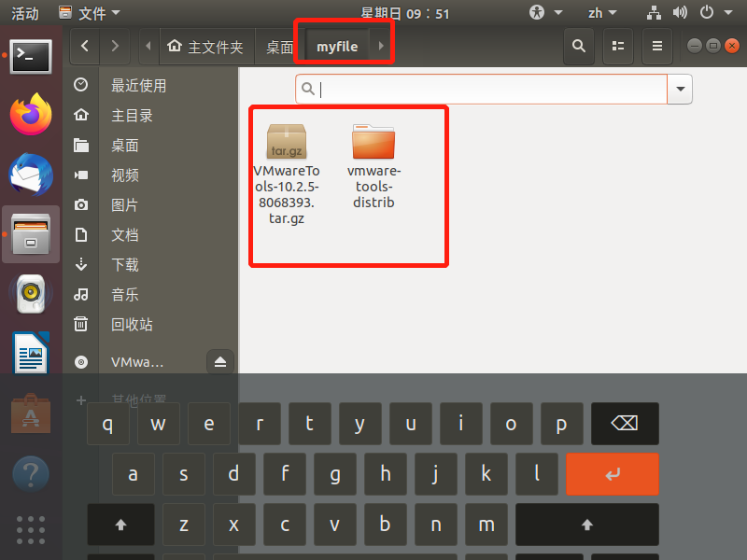Viewport: 747px width, 560px height.
Task: Eject the VMwa... disc
Action: coord(220,362)
